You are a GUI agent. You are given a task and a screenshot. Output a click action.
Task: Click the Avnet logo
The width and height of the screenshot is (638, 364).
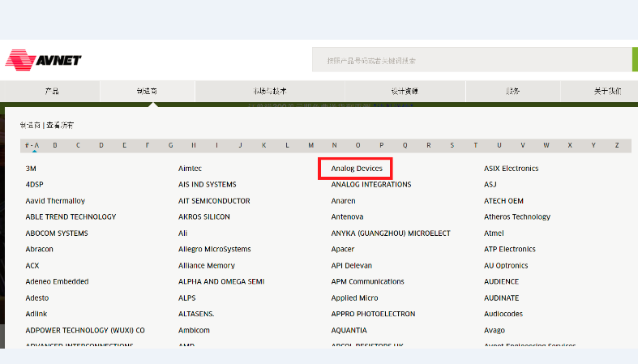point(43,60)
